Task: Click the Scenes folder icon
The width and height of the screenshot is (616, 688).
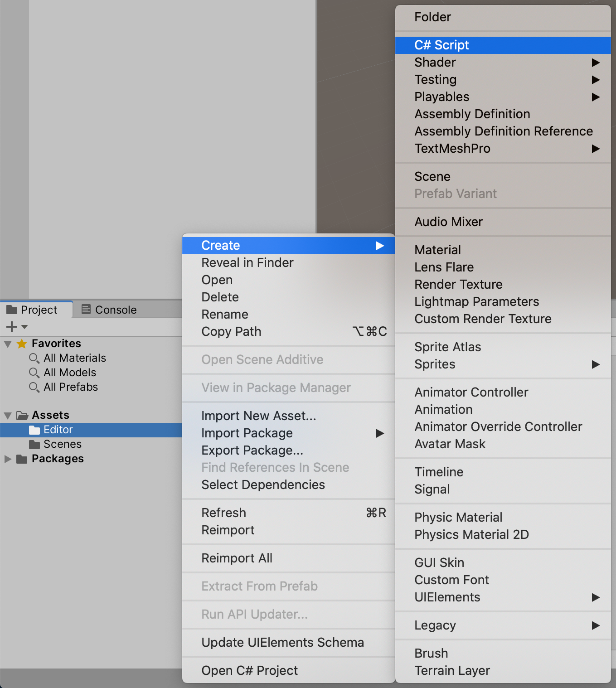Action: (x=35, y=444)
